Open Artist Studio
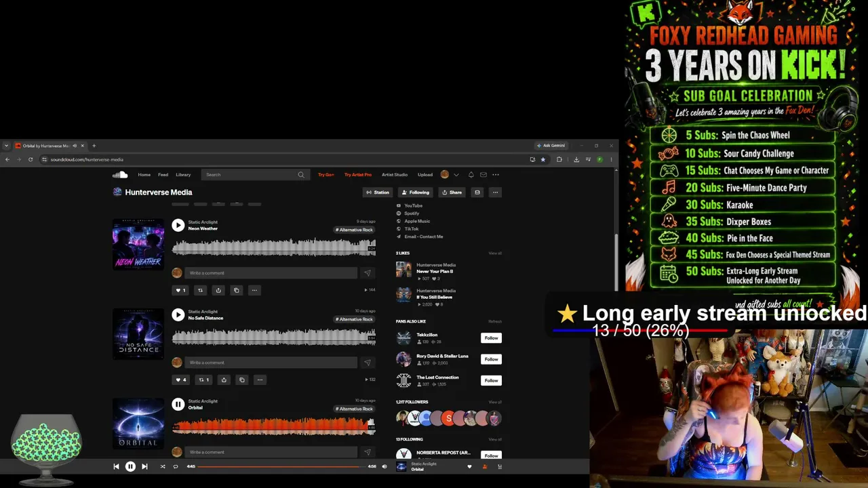 (395, 175)
